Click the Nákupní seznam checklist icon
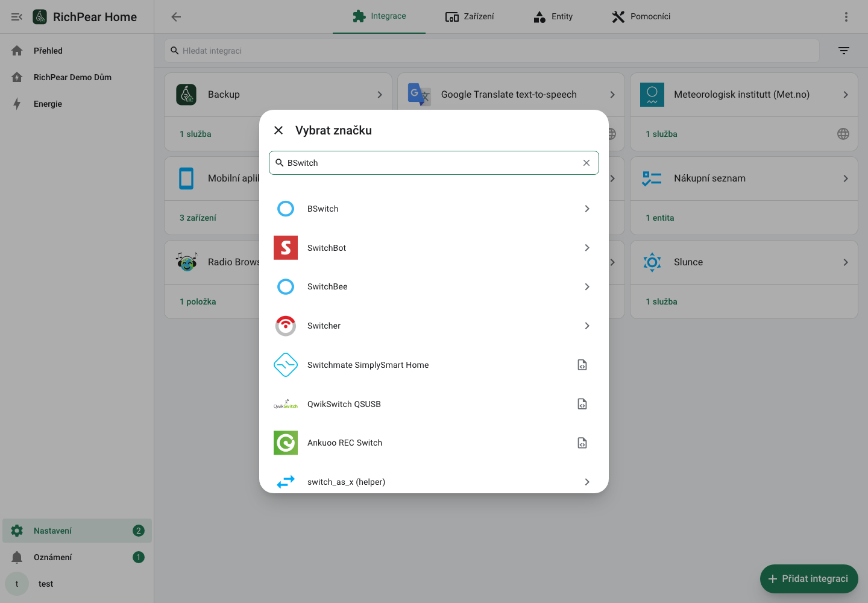868x603 pixels. [x=652, y=178]
